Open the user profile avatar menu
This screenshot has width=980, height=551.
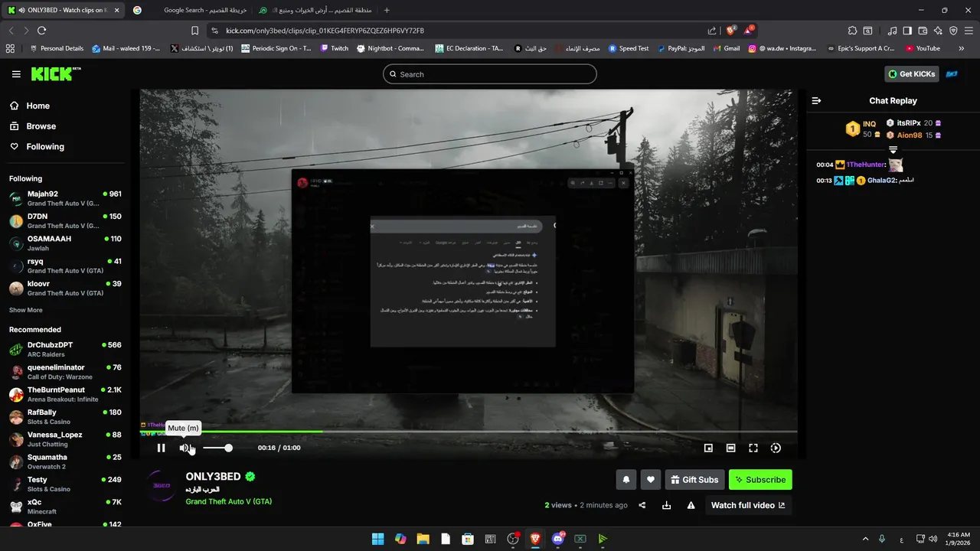point(952,73)
